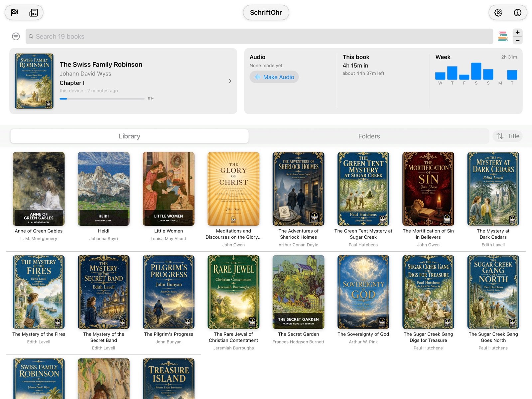The image size is (532, 399).
Task: Open The Mortification of Sin cover
Action: click(x=428, y=189)
